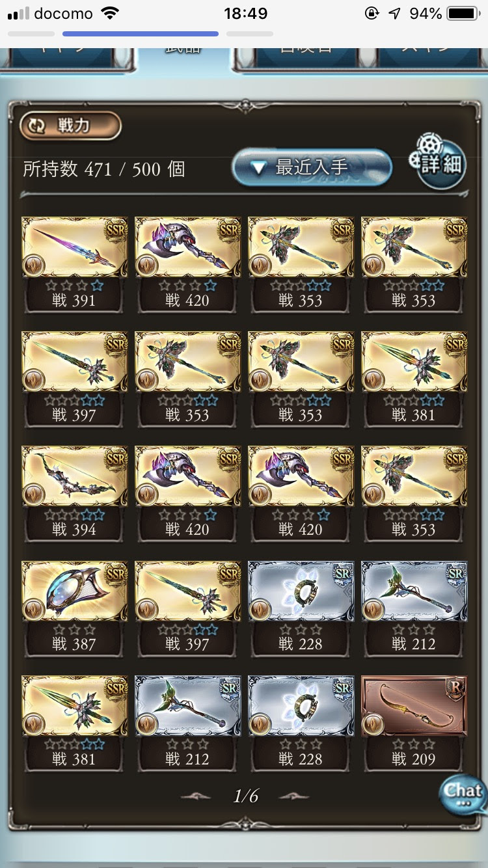Select the rainbow sword with 戦 391
The height and width of the screenshot is (868, 488).
[x=74, y=265]
